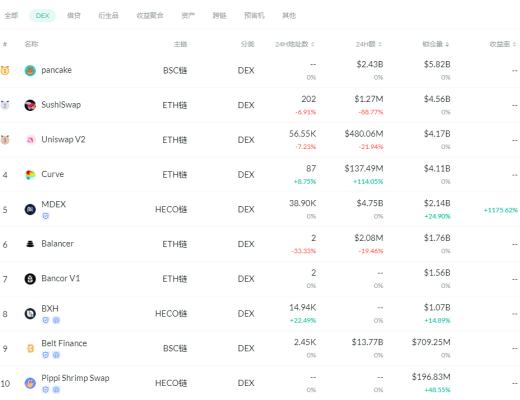
Task: Click SushiSwap's 24H amount $1.27M
Action: (369, 99)
